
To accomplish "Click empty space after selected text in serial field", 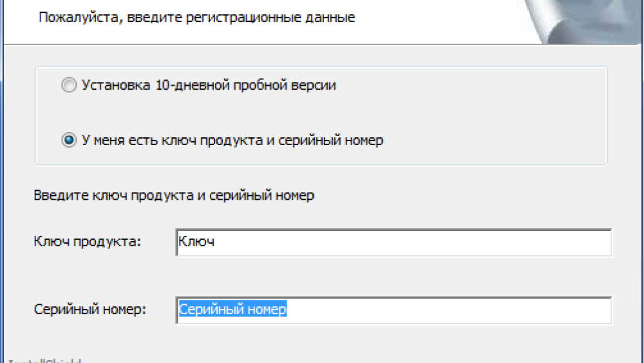I will tap(451, 310).
